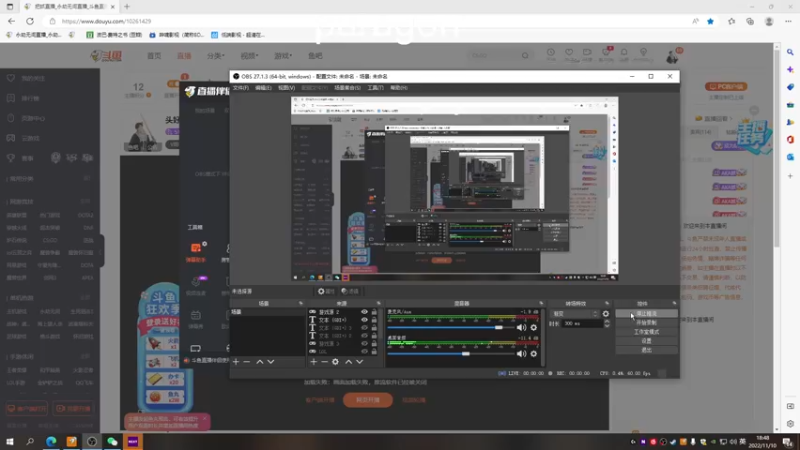800x450 pixels.
Task: Toggle visibility of fourth source row
Action: coord(364,336)
